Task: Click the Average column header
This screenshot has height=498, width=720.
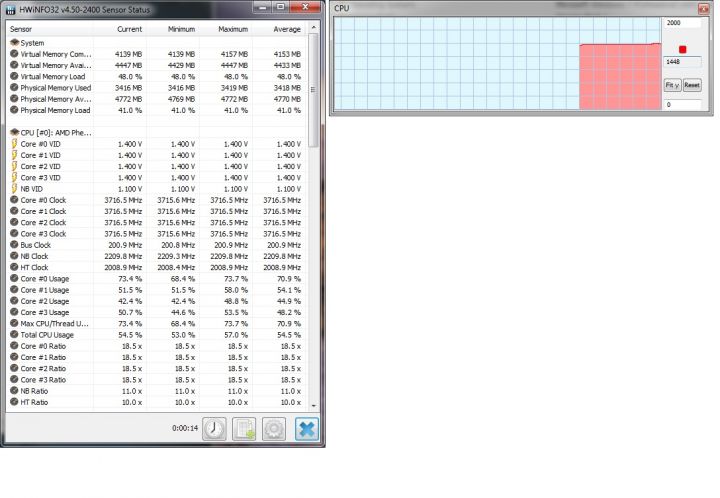Action: coord(287,29)
